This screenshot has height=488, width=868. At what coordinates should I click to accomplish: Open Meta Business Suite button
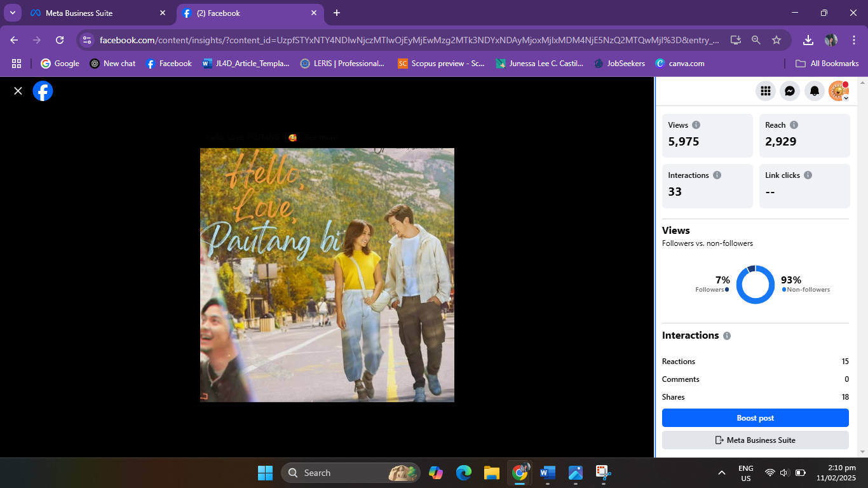pos(755,440)
